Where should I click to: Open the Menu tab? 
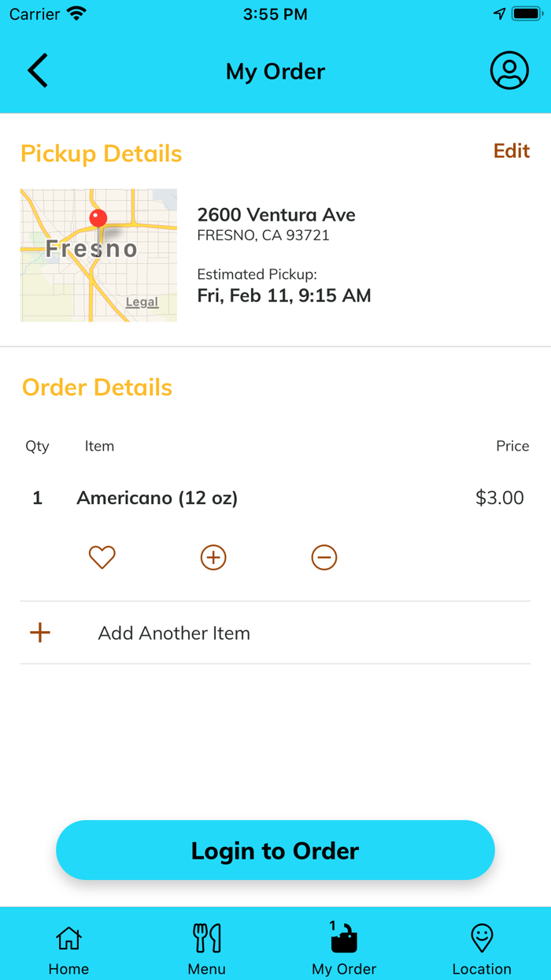pyautogui.click(x=207, y=948)
